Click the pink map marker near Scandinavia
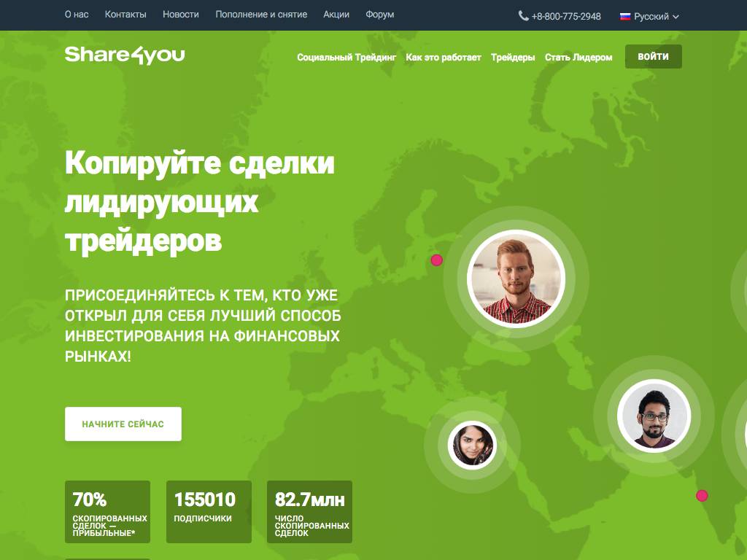Screen dimensions: 747x560 click(437, 260)
